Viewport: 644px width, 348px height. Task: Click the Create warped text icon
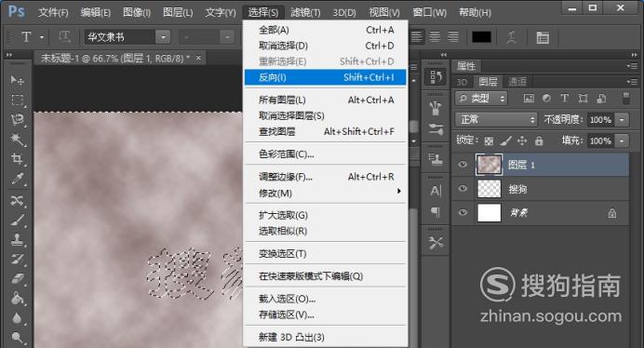click(511, 37)
